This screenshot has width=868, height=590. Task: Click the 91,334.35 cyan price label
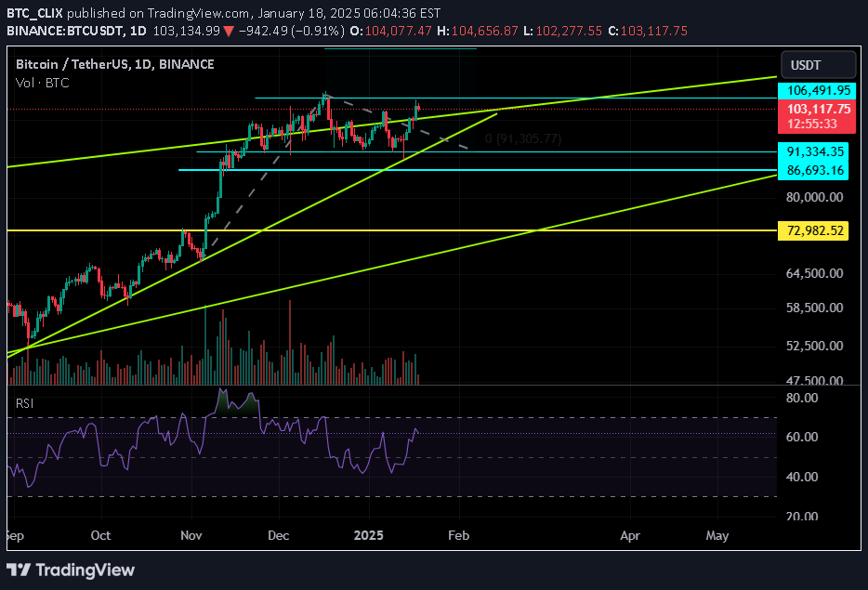[813, 151]
